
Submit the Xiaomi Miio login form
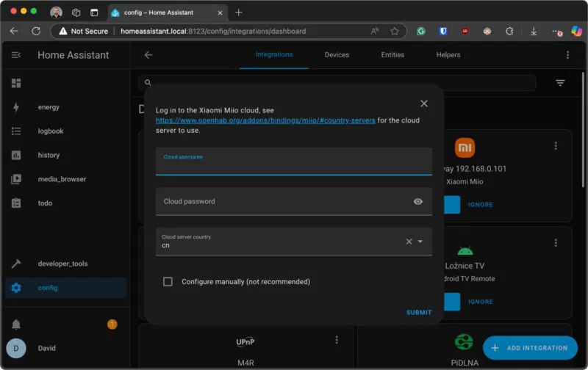[x=419, y=312]
